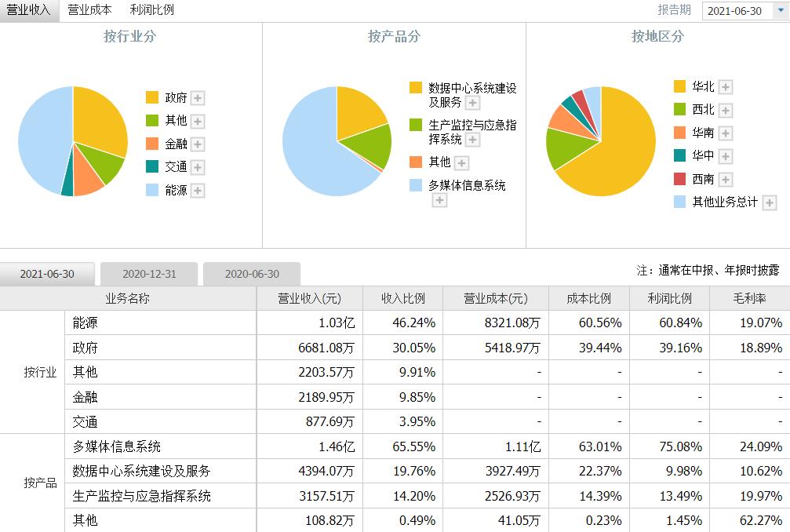Select the 2020-12-31 period tab
This screenshot has height=532, width=790.
pos(149,274)
